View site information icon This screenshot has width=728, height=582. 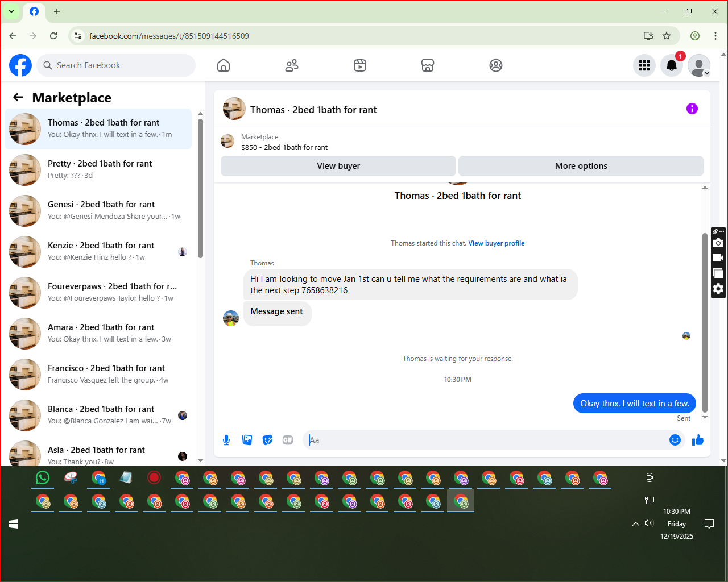[x=78, y=36]
